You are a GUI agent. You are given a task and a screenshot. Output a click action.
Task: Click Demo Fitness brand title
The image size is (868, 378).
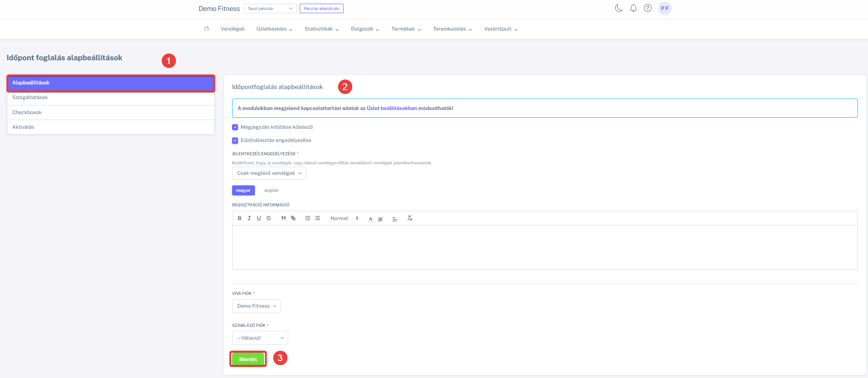219,9
